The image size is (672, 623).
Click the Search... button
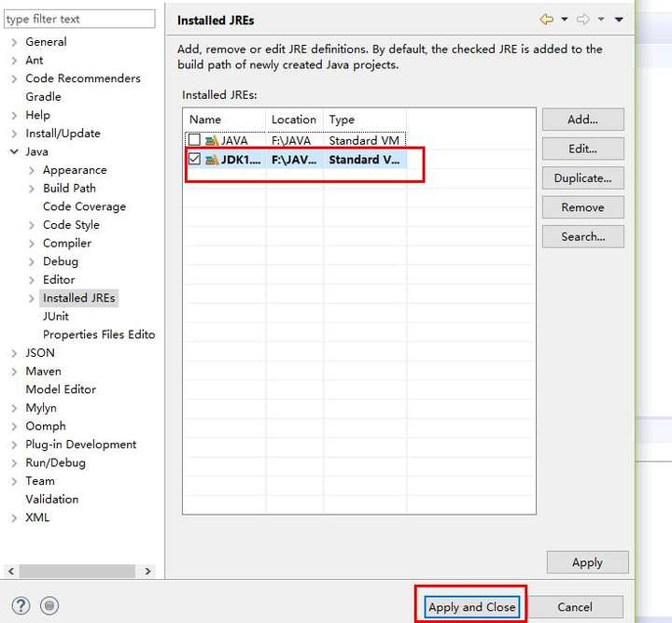tap(582, 236)
